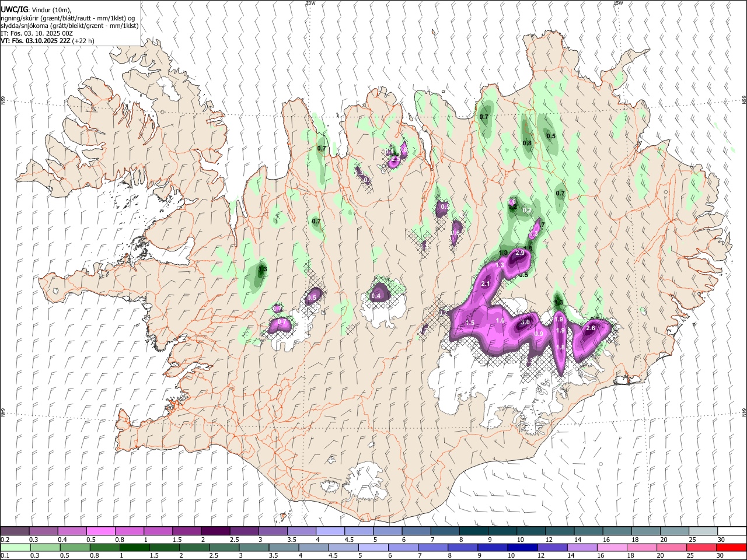Screen dimensions: 747x560
Task: Click the dark teal 8 swatch in top legend row
Action: [x=473, y=531]
